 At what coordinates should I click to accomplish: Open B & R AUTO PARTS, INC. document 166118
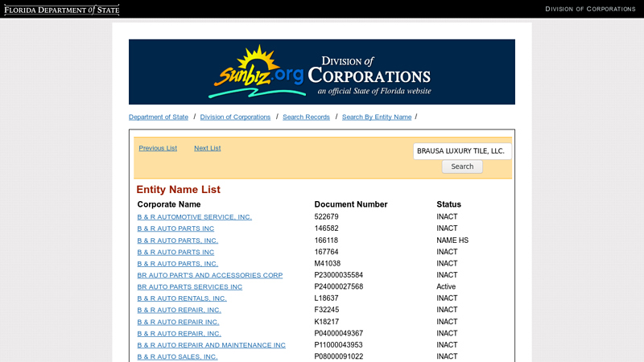point(177,241)
